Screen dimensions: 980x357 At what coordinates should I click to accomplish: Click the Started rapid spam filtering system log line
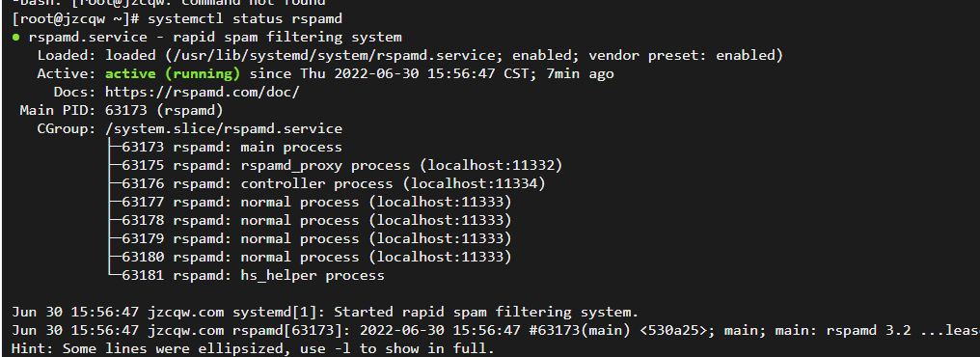point(325,312)
